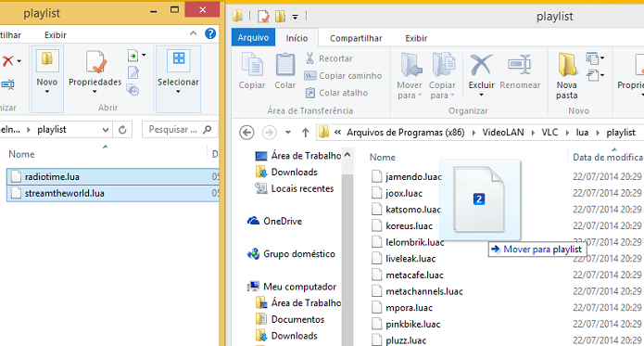The width and height of the screenshot is (644, 346).
Task: Click the Pesquisar search box
Action: click(x=180, y=130)
